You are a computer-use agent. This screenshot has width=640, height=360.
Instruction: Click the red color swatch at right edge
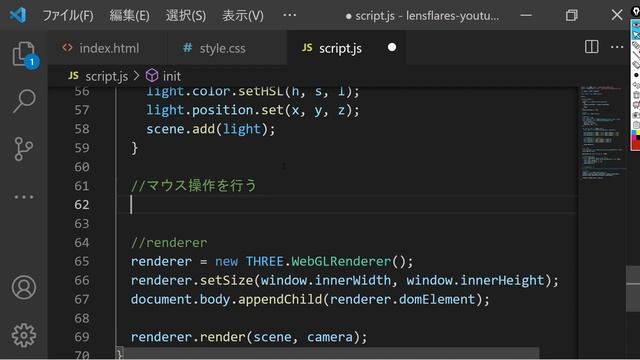pyautogui.click(x=636, y=144)
